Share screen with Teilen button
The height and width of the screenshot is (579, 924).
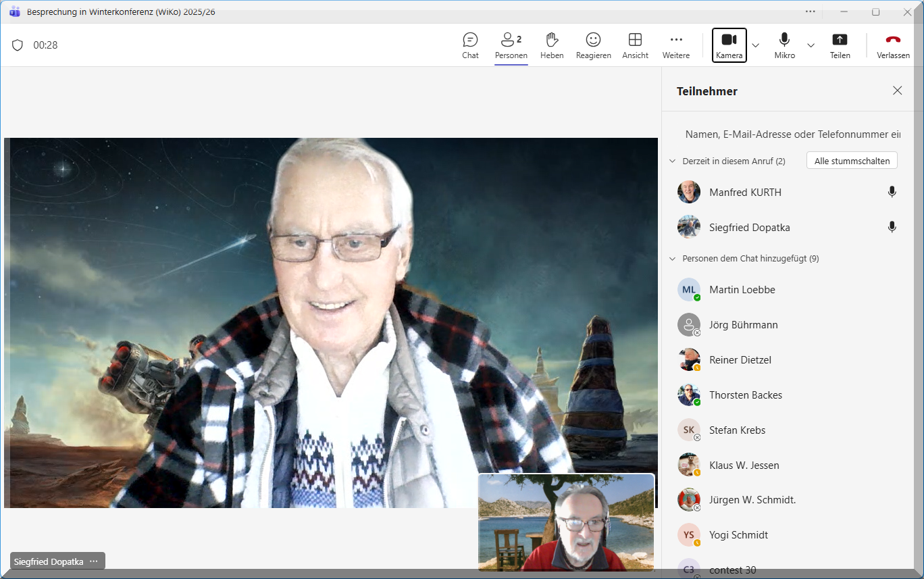click(840, 45)
